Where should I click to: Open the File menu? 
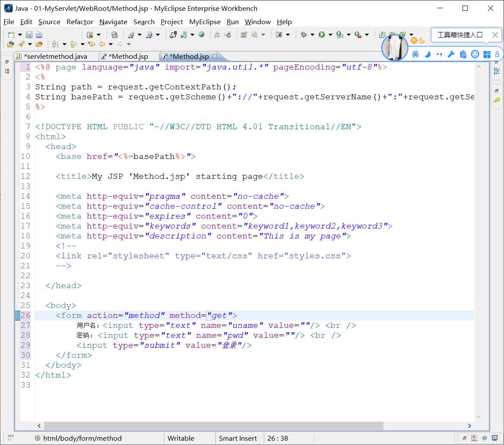coord(9,22)
